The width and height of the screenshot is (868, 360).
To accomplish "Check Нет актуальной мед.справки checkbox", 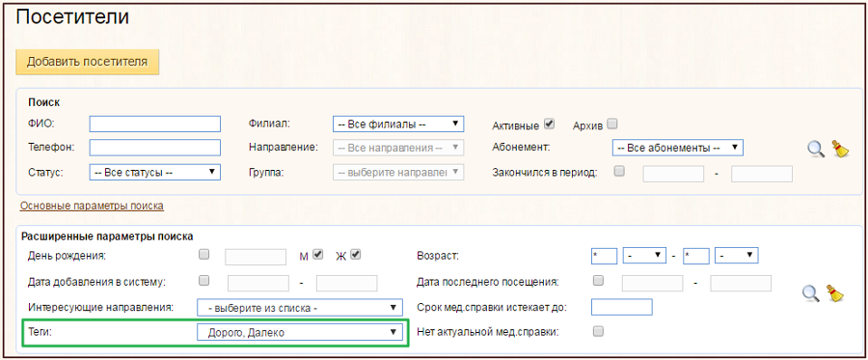I will (x=598, y=331).
